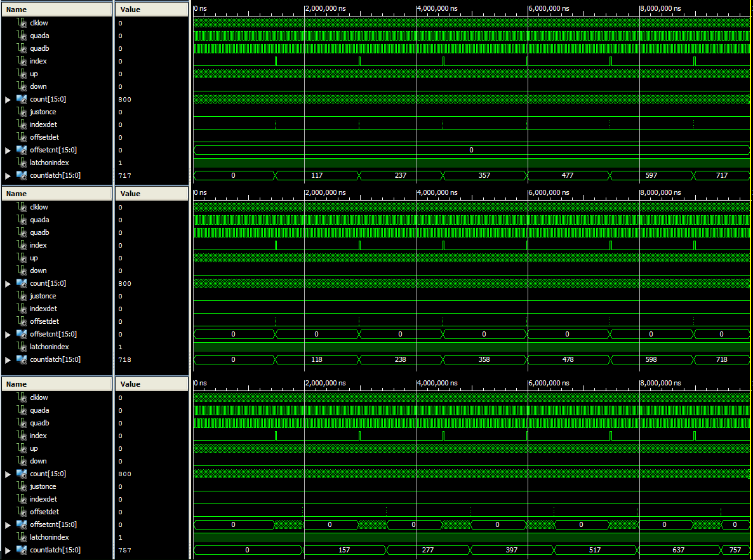Click the count[15:0] bus icon in top panel
Screen dimensions: 753x560
tap(22, 99)
